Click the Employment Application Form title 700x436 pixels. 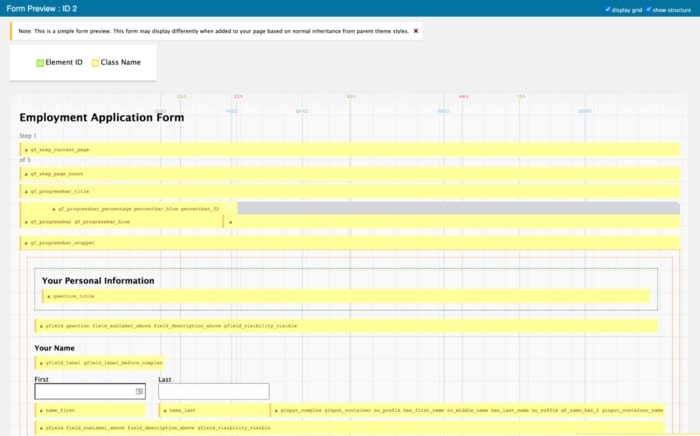click(102, 117)
